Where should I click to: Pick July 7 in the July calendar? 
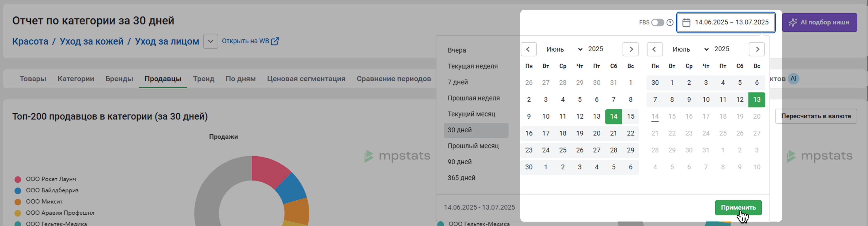click(x=655, y=100)
